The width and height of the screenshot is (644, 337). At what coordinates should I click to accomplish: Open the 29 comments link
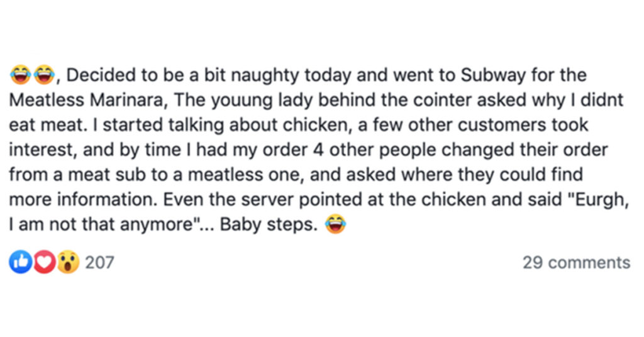click(x=576, y=262)
